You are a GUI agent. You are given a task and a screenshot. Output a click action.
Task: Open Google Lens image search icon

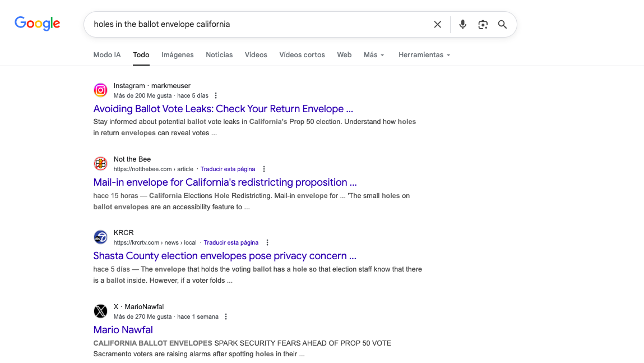(x=483, y=25)
